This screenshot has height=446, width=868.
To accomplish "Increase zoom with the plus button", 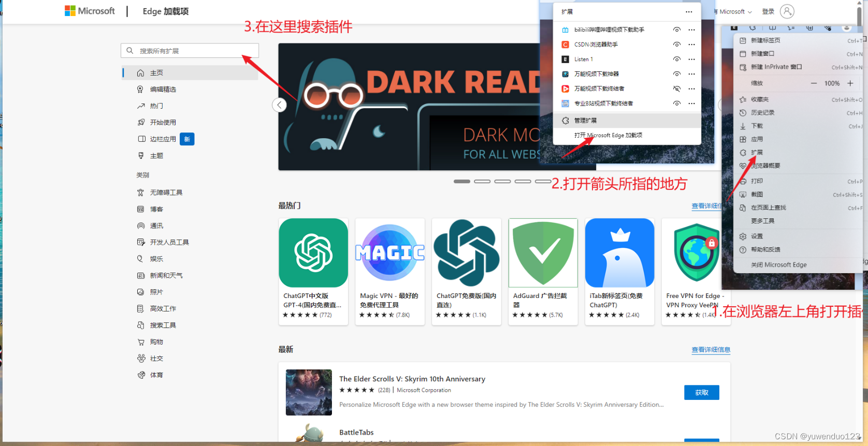I will [x=850, y=83].
